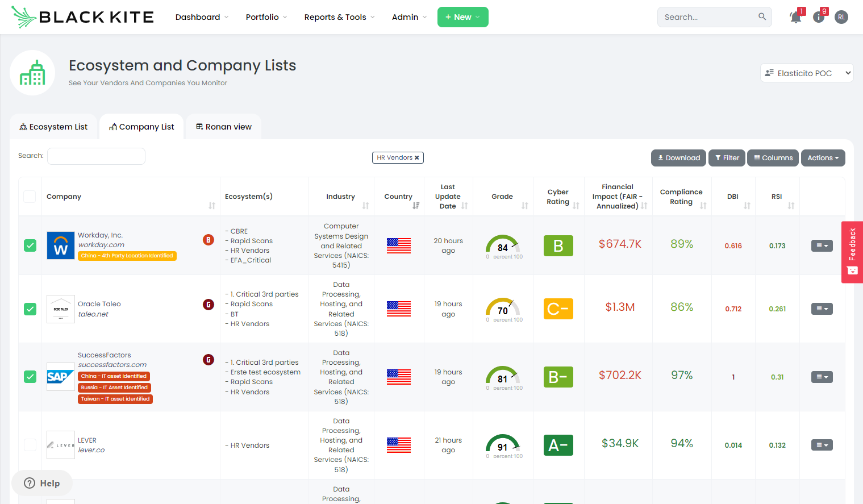Open the + New dropdown button
This screenshot has width=863, height=504.
(463, 17)
